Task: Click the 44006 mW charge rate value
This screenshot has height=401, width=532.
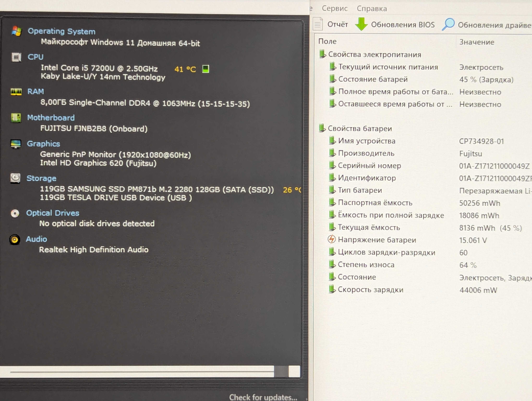Action: click(x=478, y=290)
